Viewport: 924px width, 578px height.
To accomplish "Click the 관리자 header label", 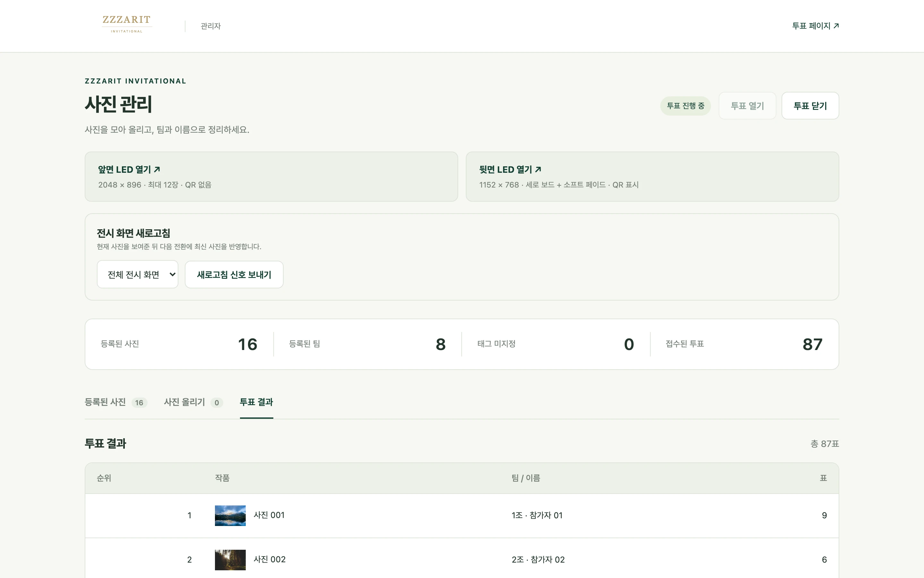I will click(211, 26).
